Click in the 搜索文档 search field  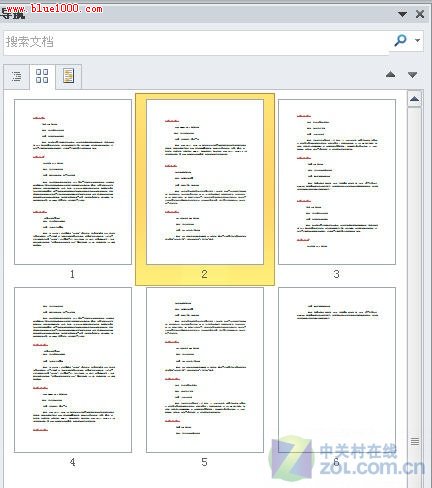[197, 42]
